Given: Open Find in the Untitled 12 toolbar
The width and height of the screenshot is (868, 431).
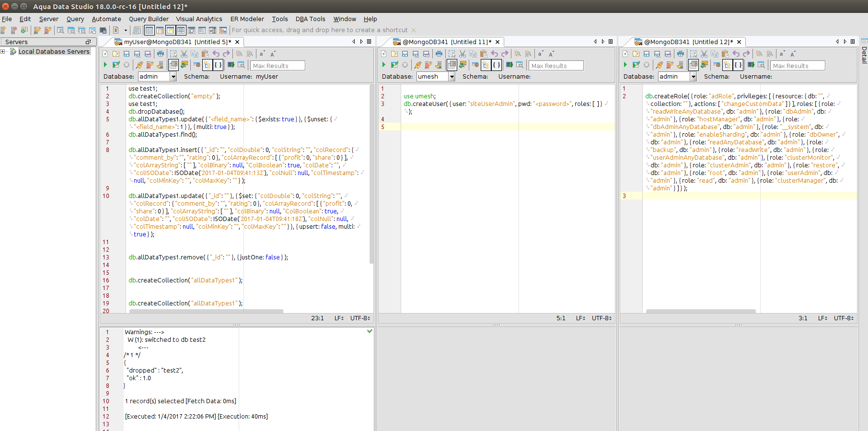Looking at the screenshot, I should pyautogui.click(x=759, y=54).
